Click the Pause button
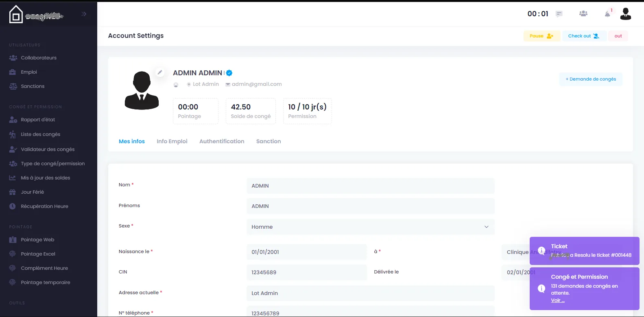The width and height of the screenshot is (644, 317). [x=541, y=36]
